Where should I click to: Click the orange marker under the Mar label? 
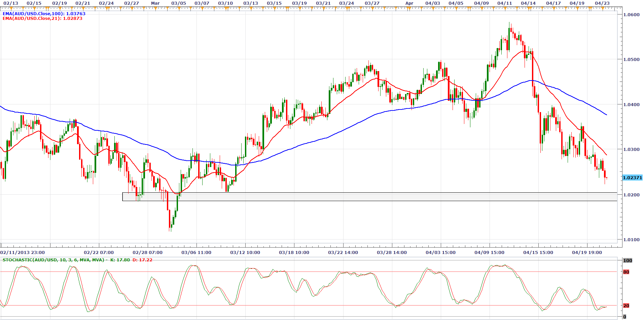point(155,8)
